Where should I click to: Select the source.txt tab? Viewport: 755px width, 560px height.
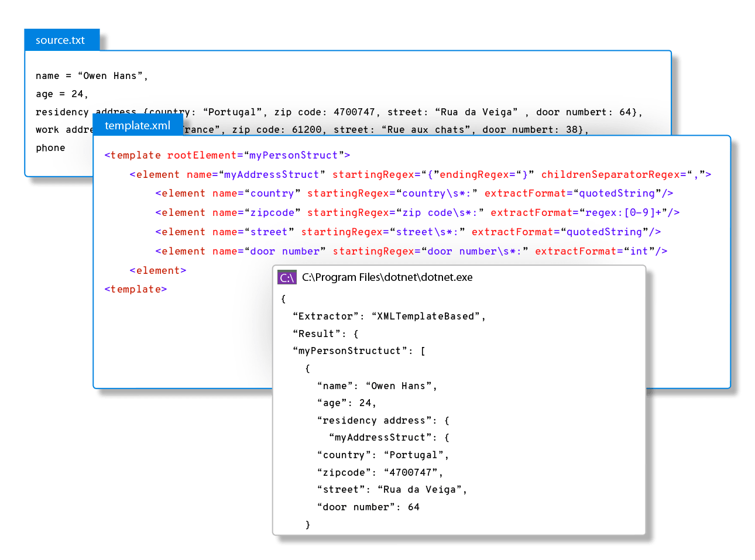coord(61,40)
